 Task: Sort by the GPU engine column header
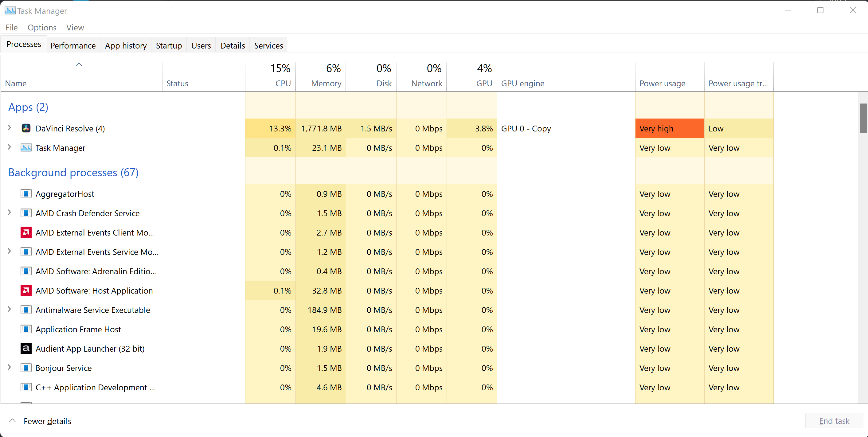(x=566, y=76)
